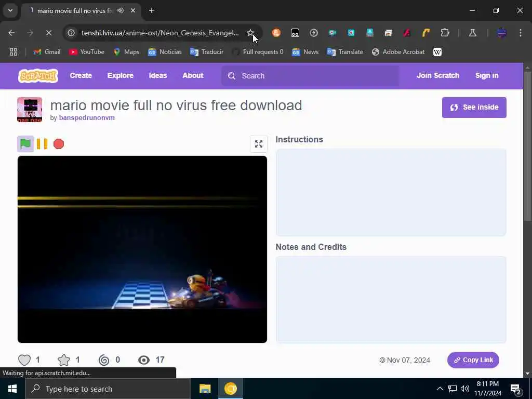532x399 pixels.
Task: Click the views eye icon
Action: click(x=144, y=360)
